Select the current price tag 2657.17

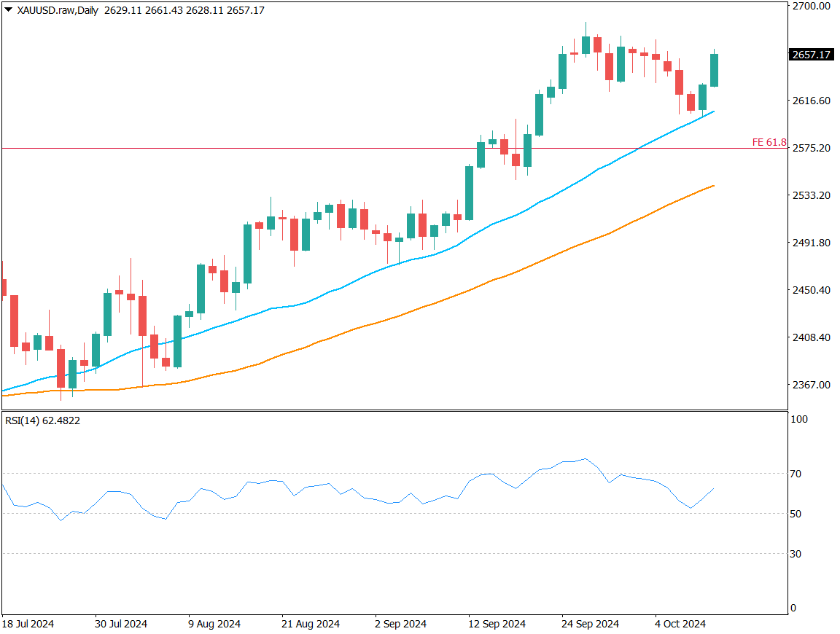tap(812, 55)
